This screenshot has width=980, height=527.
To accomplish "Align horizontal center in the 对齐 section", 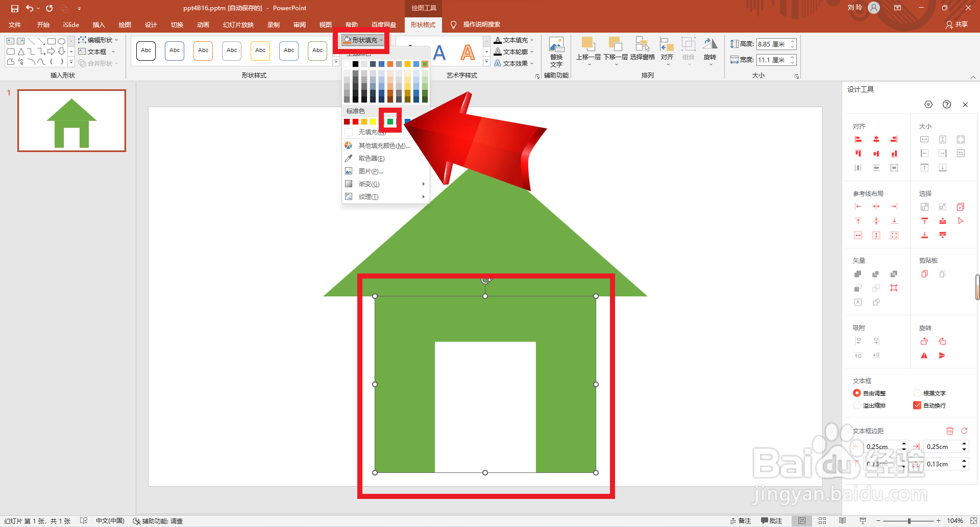I will click(x=876, y=139).
